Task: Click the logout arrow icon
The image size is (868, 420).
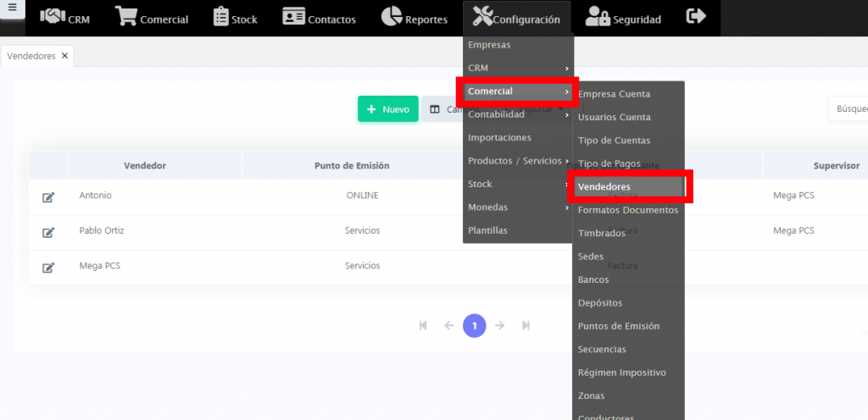Action: point(696,16)
